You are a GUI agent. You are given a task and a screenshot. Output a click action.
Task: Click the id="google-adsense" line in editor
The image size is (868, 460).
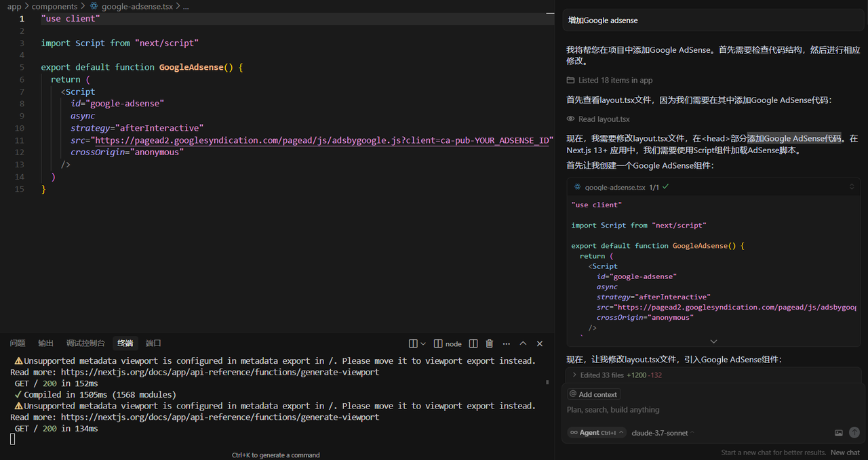coord(117,104)
